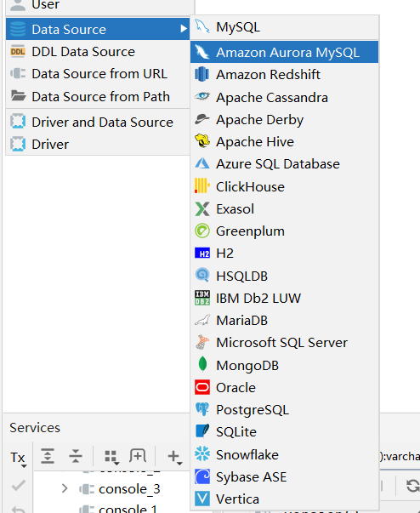This screenshot has width=420, height=513.
Task: Click Collapse All in Services toolbar
Action: click(x=76, y=456)
